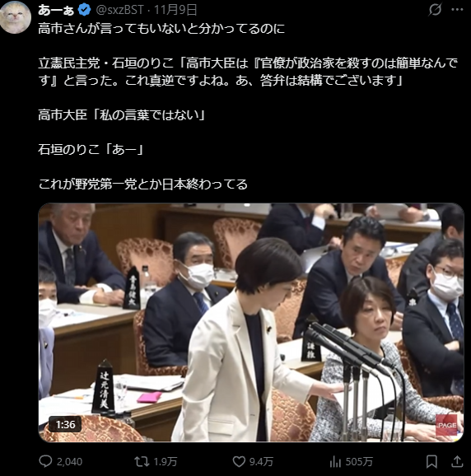Click the share upload icon
This screenshot has height=476, width=471.
click(x=457, y=462)
